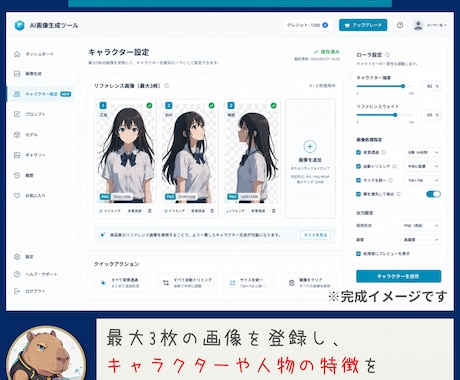Click the クレジット 1250 credit display
This screenshot has width=460, height=380.
(307, 25)
